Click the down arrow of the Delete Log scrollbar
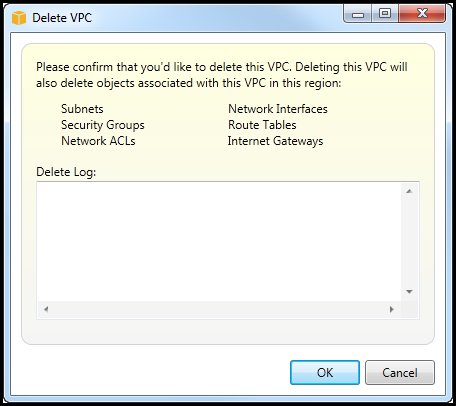 pos(409,292)
